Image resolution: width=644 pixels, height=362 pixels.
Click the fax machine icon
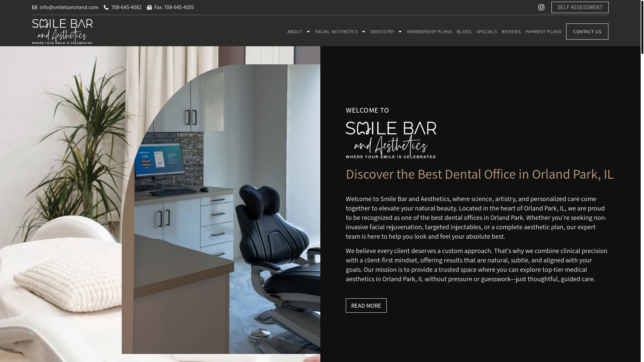[149, 7]
